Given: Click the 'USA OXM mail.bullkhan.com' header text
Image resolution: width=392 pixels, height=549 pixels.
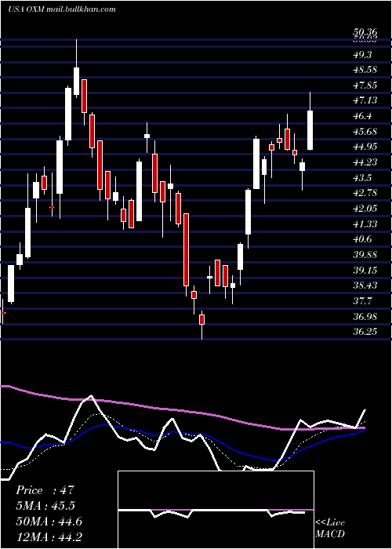Looking at the screenshot, I should [62, 9].
